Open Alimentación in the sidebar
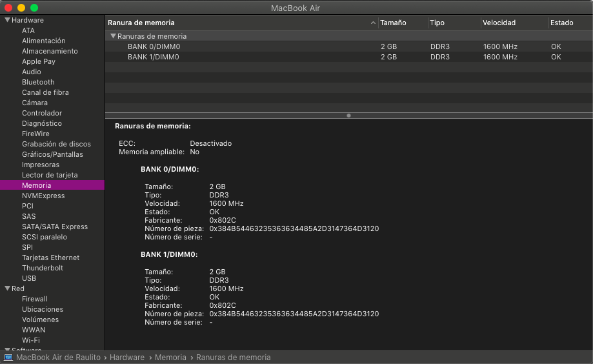593x364 pixels. click(x=43, y=41)
